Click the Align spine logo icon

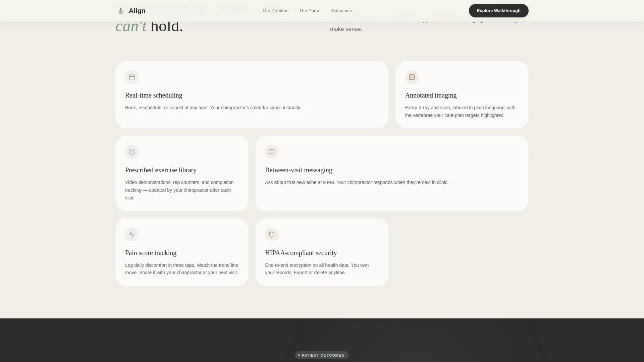coord(120,10)
